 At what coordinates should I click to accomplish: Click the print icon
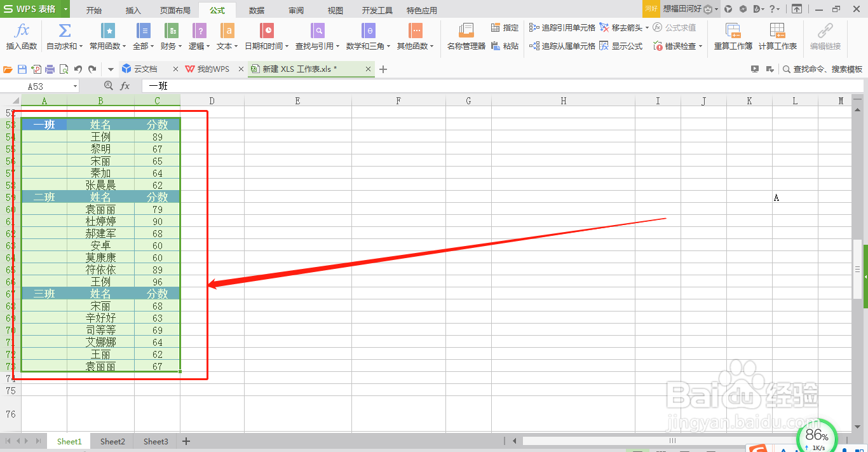coord(50,69)
